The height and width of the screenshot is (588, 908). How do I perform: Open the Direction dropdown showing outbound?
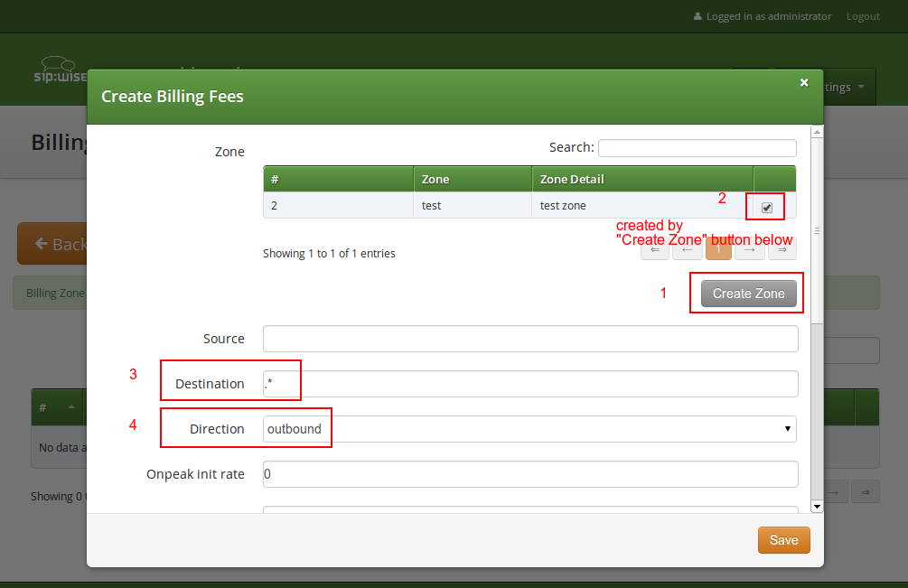[x=529, y=428]
